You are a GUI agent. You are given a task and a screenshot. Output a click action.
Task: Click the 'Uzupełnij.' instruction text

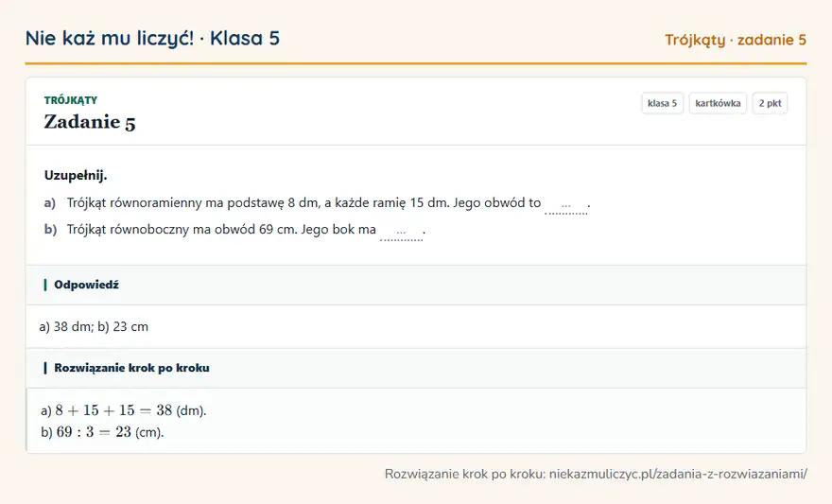(76, 175)
